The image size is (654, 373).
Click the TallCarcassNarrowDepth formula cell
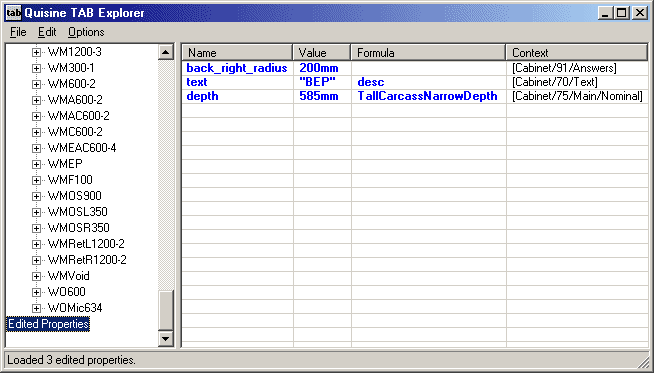click(x=429, y=96)
